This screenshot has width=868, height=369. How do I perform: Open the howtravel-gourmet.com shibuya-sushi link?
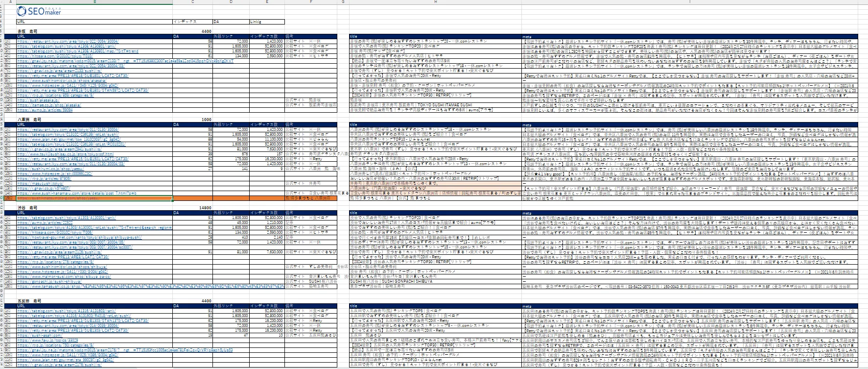[x=79, y=237]
